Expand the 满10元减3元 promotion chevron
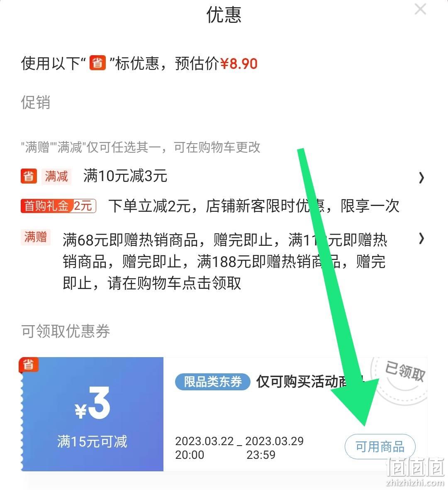 point(421,178)
